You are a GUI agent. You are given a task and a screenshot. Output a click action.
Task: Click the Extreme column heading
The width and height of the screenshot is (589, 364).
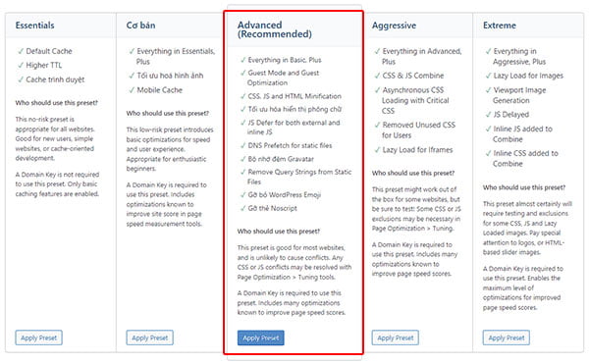[500, 26]
